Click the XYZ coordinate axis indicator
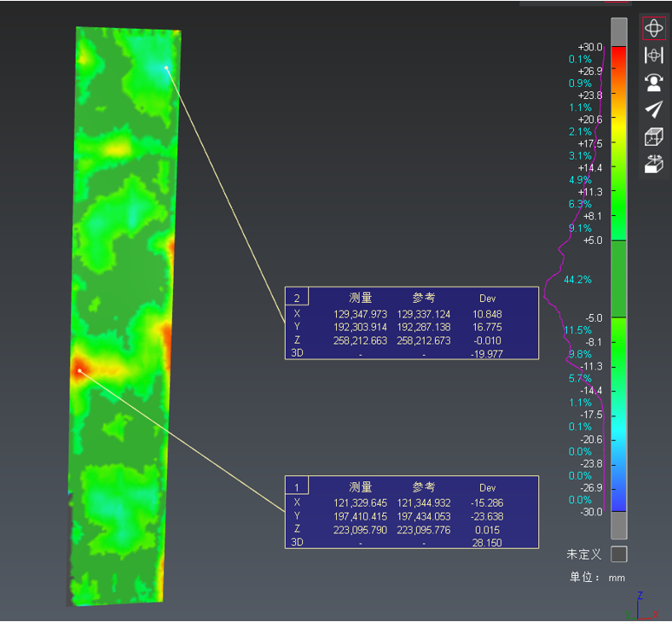This screenshot has width=672, height=622. click(642, 606)
